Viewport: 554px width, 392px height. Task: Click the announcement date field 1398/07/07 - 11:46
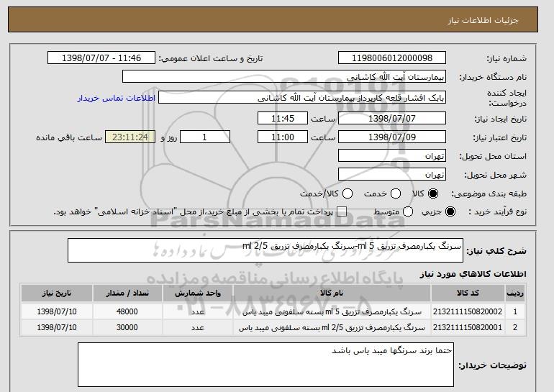(101, 58)
